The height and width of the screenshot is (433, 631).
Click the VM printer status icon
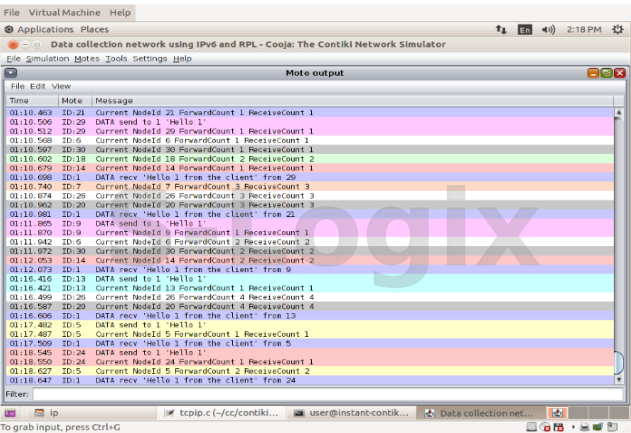coord(585,427)
